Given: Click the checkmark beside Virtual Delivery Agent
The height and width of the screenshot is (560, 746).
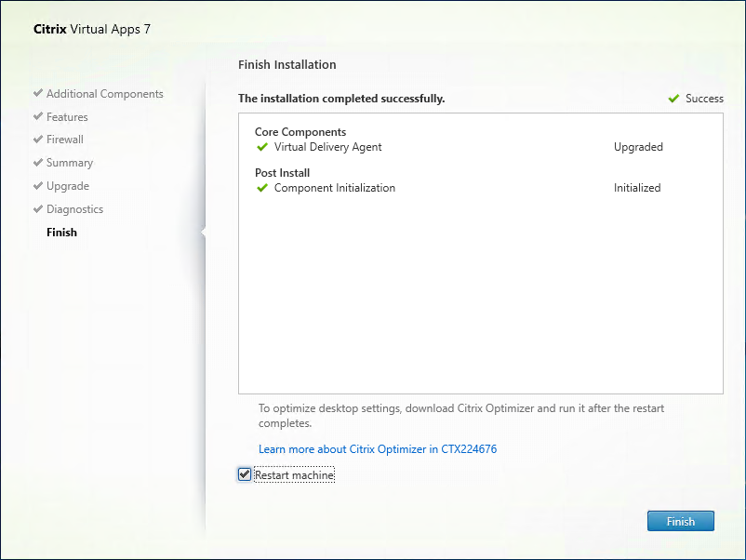Looking at the screenshot, I should (262, 147).
